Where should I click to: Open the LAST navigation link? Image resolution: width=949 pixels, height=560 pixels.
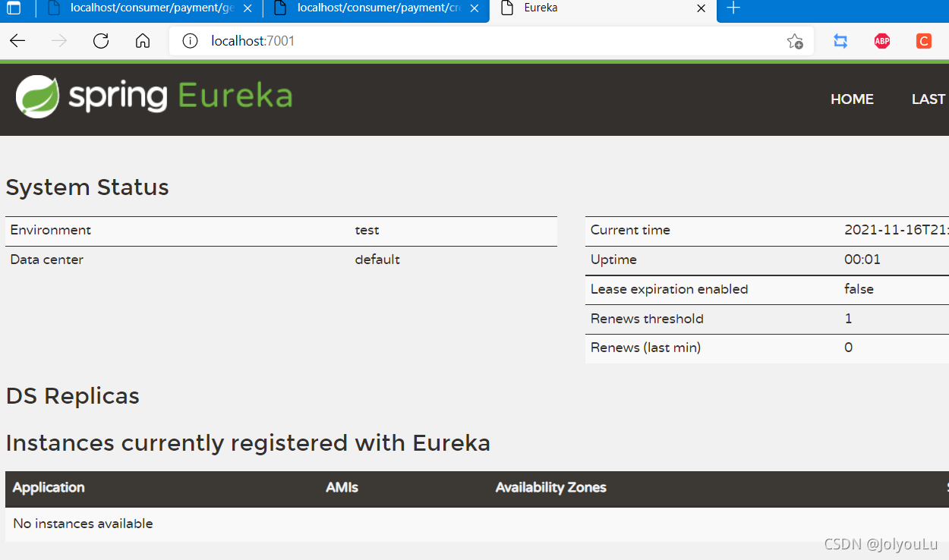pos(929,99)
